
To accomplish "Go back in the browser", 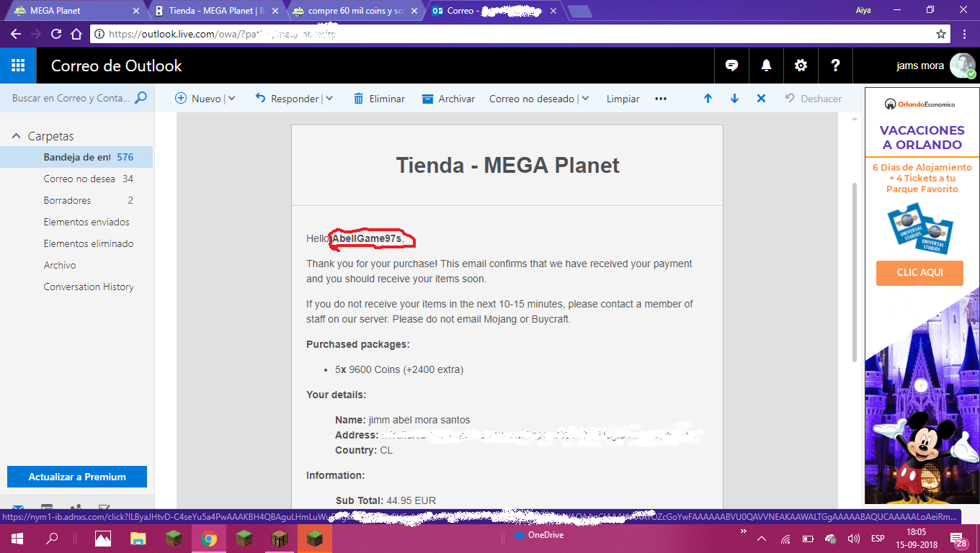I will (16, 34).
